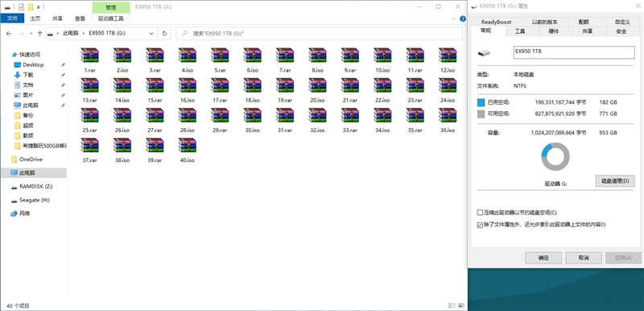Open the 共享 ribbon tab
Viewport: 644px width, 311px height.
pyautogui.click(x=57, y=19)
